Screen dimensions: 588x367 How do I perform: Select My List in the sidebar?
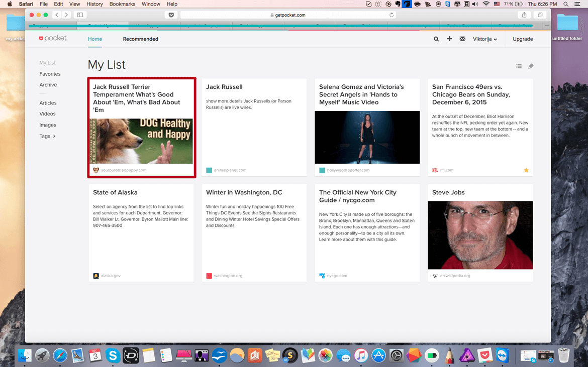coord(47,63)
